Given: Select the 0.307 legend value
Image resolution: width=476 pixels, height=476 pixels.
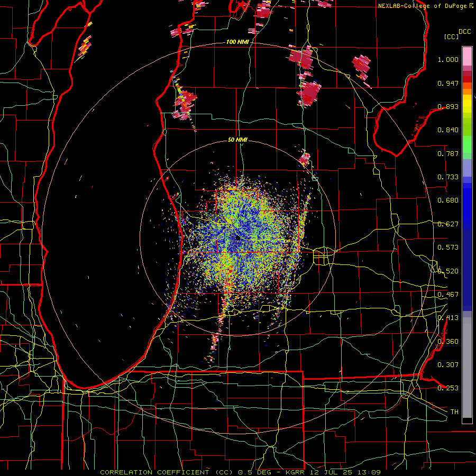Looking at the screenshot, I should [448, 365].
